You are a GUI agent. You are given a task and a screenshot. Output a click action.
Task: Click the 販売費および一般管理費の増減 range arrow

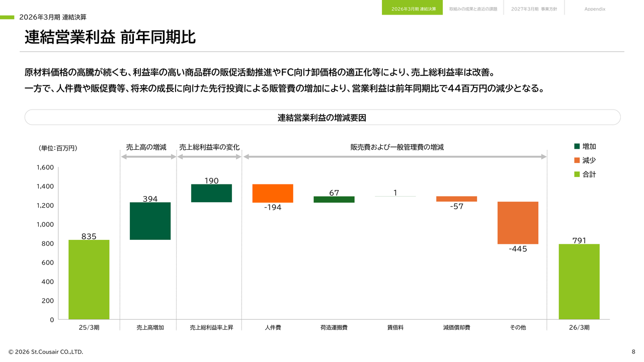point(395,157)
